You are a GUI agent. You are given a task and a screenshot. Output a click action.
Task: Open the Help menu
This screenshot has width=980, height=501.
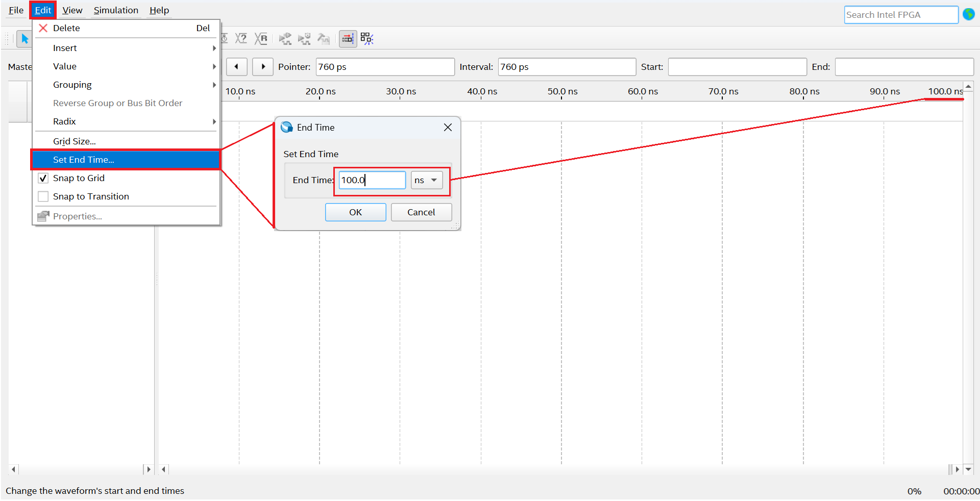pyautogui.click(x=159, y=10)
